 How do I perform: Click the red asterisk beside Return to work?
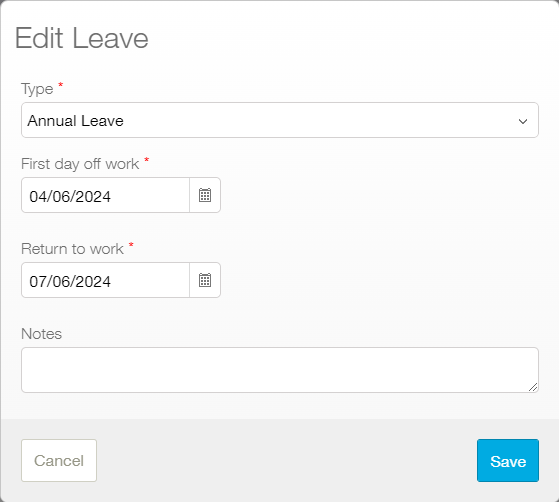(x=131, y=245)
